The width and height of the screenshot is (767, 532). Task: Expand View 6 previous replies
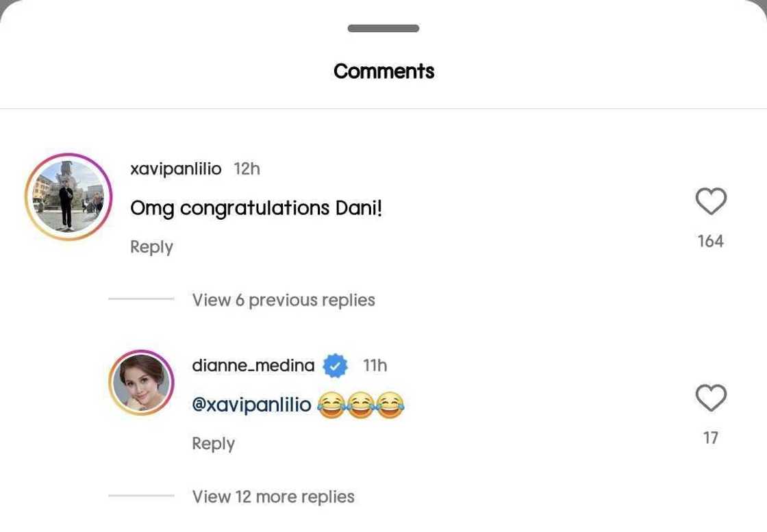(x=284, y=300)
